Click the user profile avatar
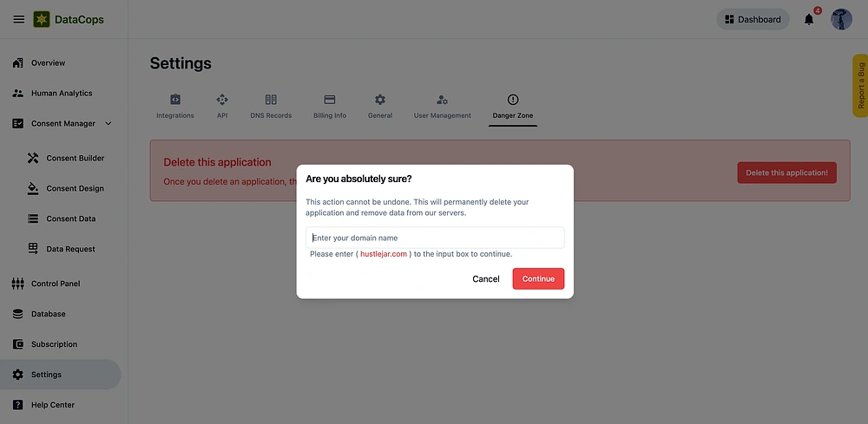 841,19
